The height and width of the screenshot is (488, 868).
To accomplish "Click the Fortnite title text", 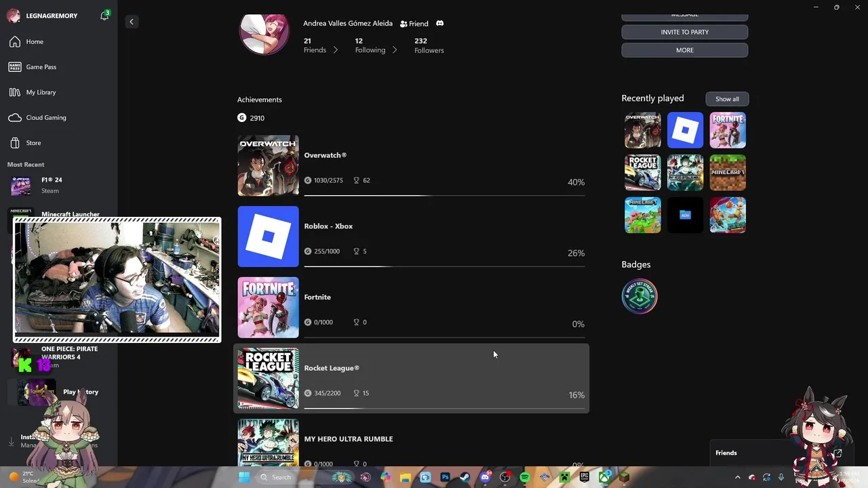I will click(x=317, y=297).
